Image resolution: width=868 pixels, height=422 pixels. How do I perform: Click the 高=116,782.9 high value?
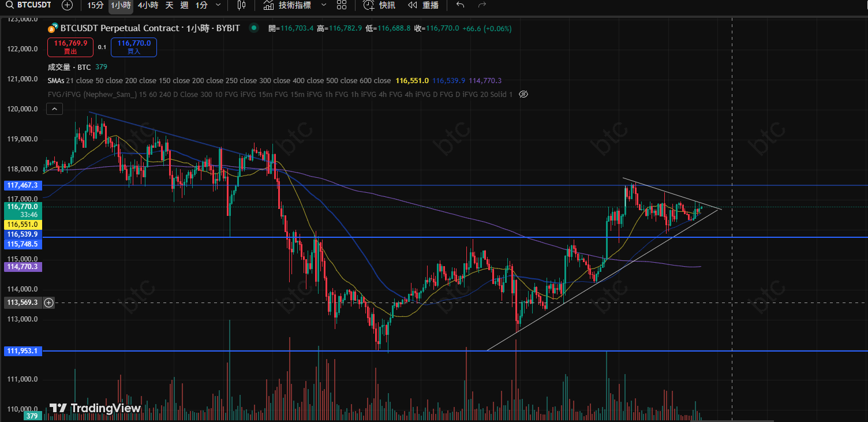339,28
